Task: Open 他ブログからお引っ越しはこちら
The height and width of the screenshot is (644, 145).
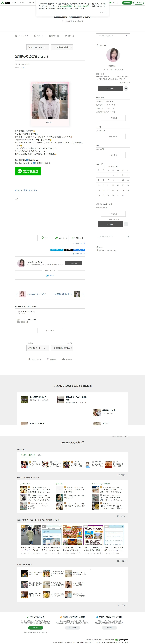Action: (x=35, y=632)
